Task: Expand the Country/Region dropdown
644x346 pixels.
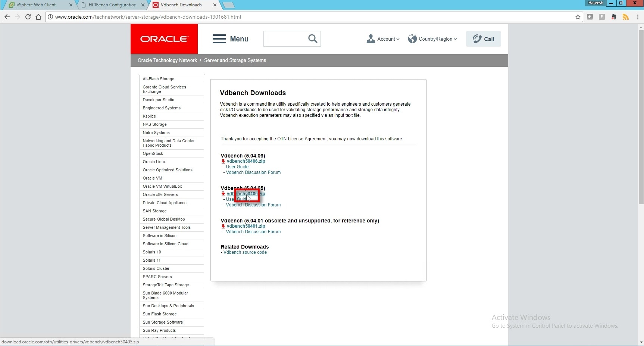Action: [433, 39]
